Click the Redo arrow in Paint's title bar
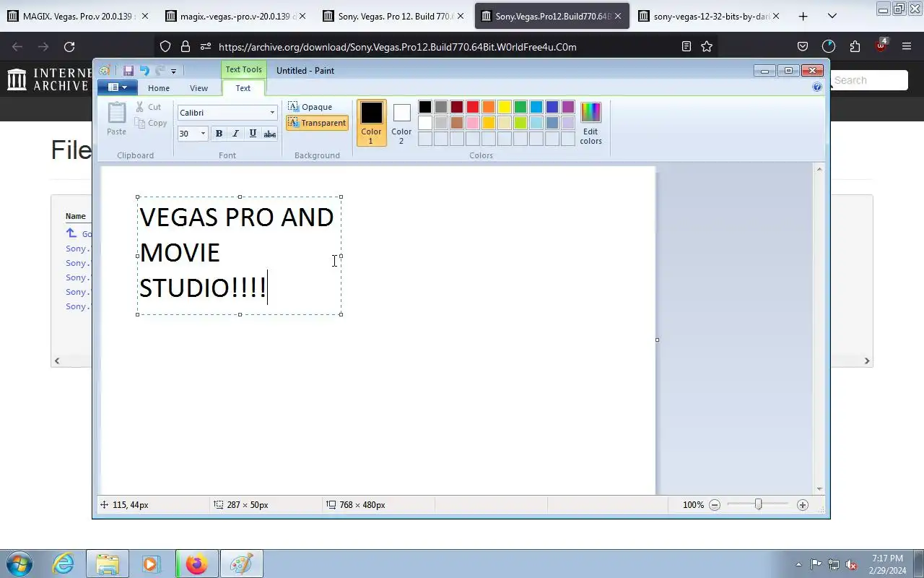 point(160,71)
